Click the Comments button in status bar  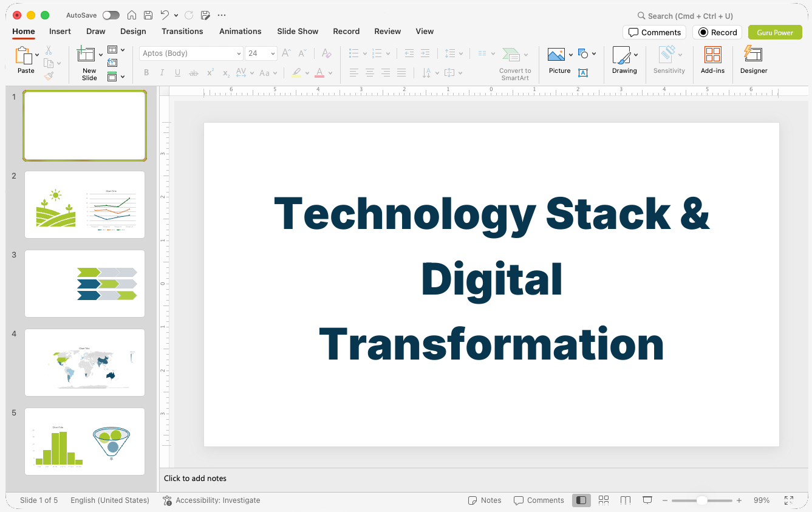pyautogui.click(x=539, y=500)
